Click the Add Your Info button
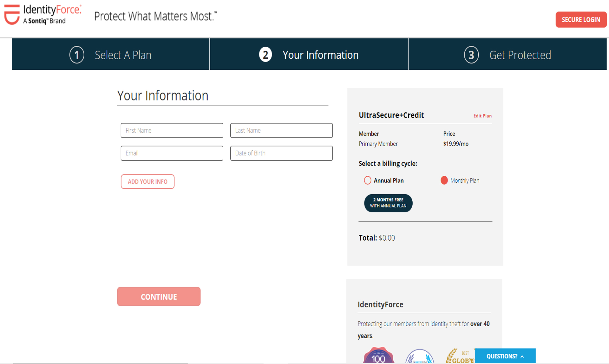 click(147, 182)
